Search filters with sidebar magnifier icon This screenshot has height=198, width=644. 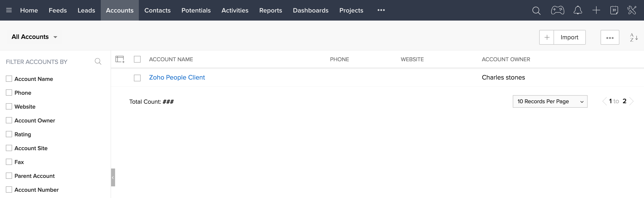(98, 61)
